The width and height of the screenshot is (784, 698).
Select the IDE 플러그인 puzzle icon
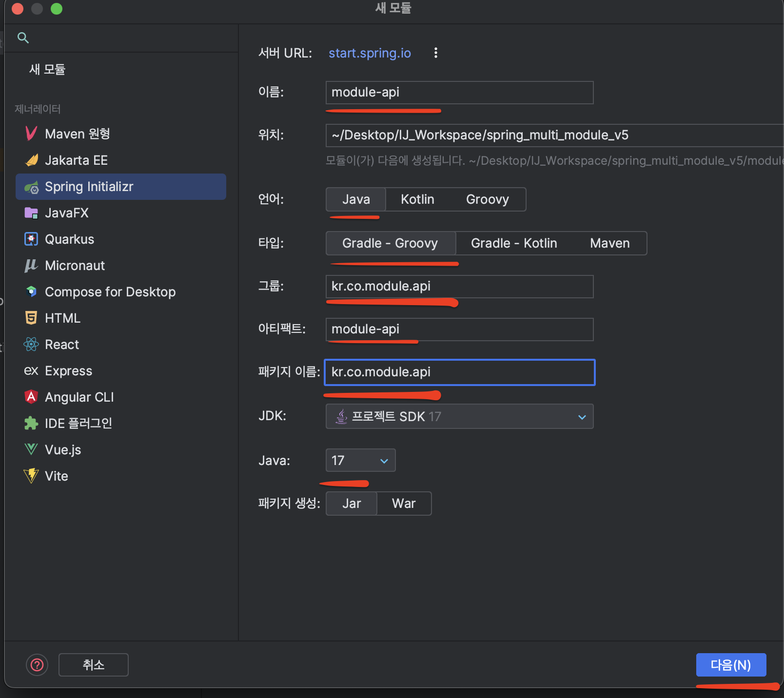(x=31, y=423)
